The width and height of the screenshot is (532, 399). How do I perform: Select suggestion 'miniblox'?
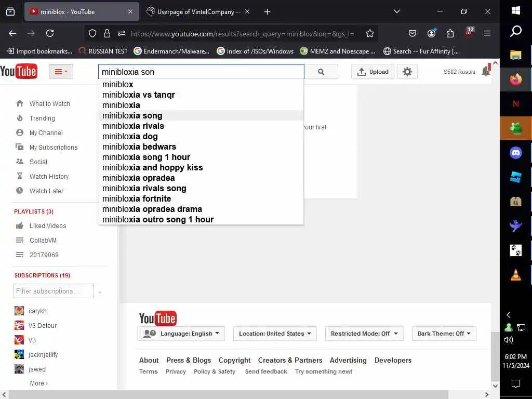point(201,85)
